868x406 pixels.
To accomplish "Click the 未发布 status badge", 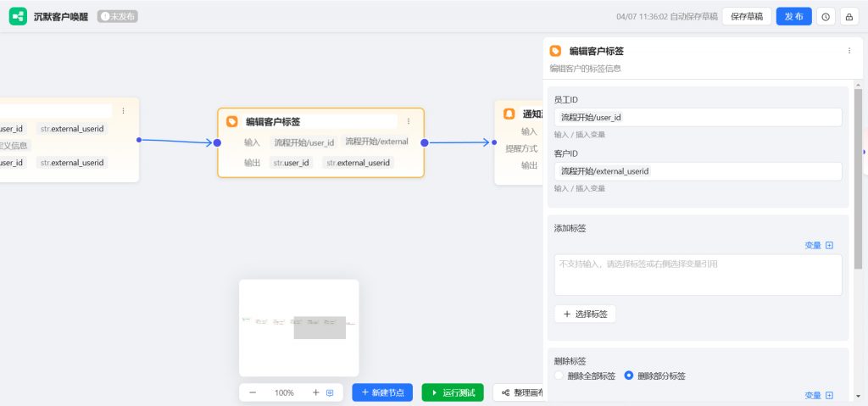I will (x=118, y=17).
